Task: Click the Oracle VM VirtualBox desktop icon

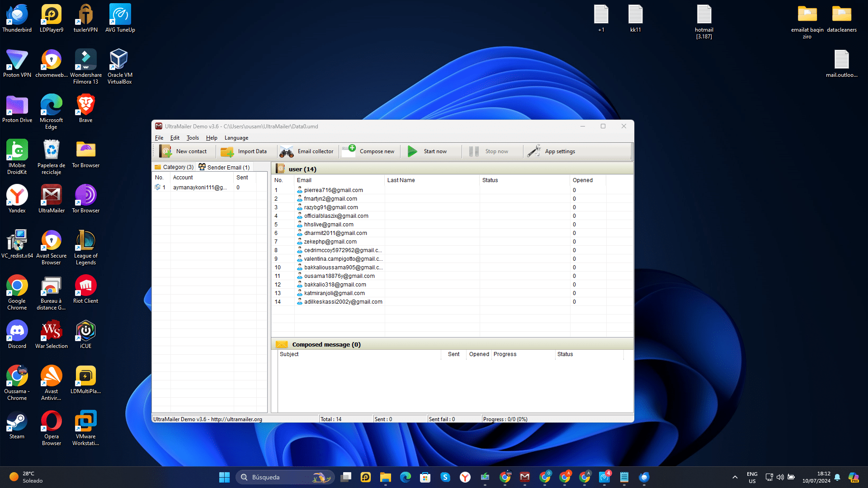Action: [x=120, y=67]
